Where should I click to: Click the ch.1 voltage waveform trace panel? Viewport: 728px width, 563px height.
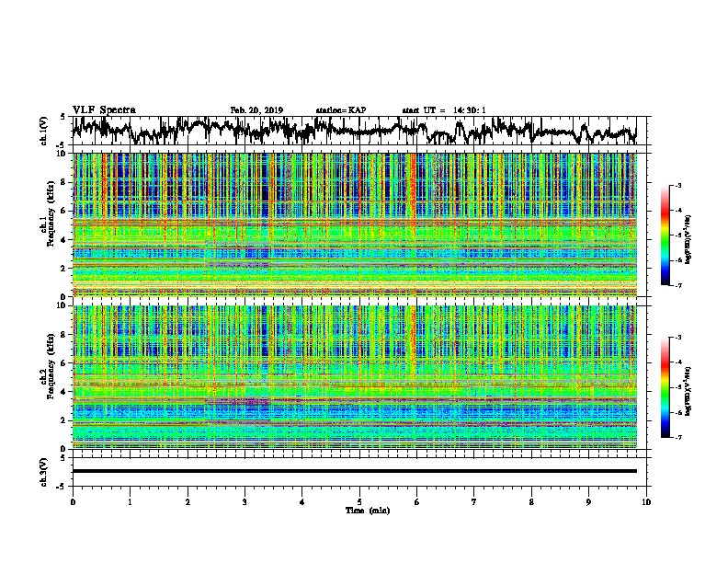click(358, 131)
